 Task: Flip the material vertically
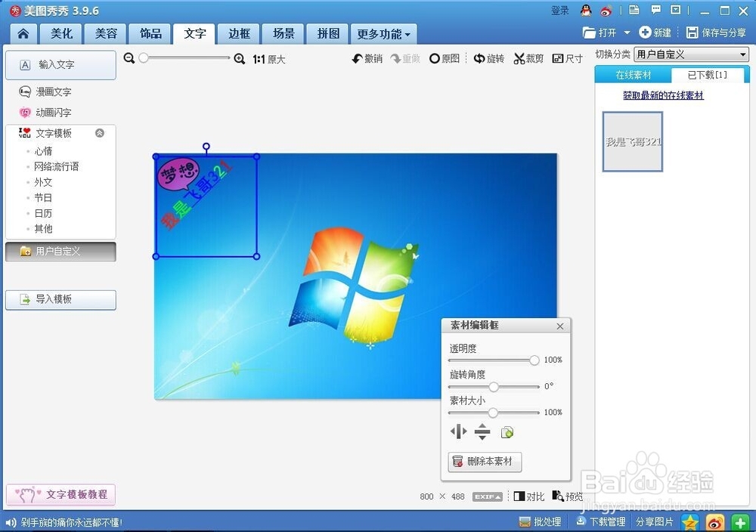click(482, 431)
